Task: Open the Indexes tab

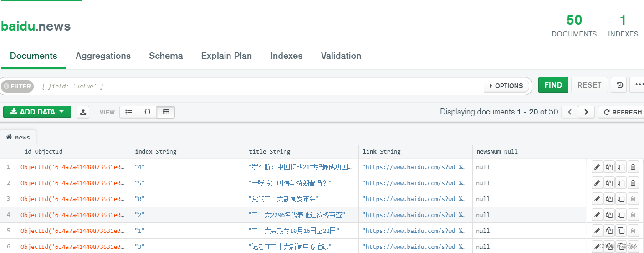Action: click(x=286, y=56)
